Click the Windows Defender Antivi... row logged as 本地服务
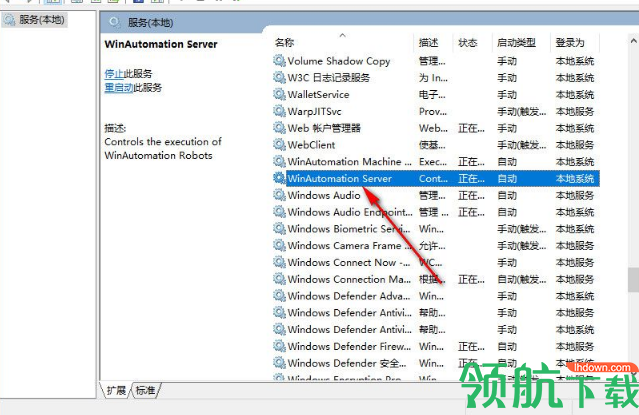639x415 pixels. click(x=436, y=313)
